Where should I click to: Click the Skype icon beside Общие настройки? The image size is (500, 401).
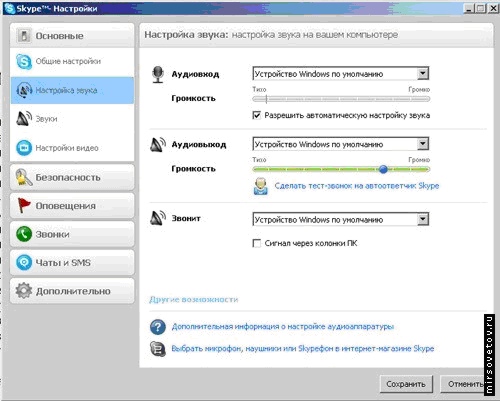24,62
